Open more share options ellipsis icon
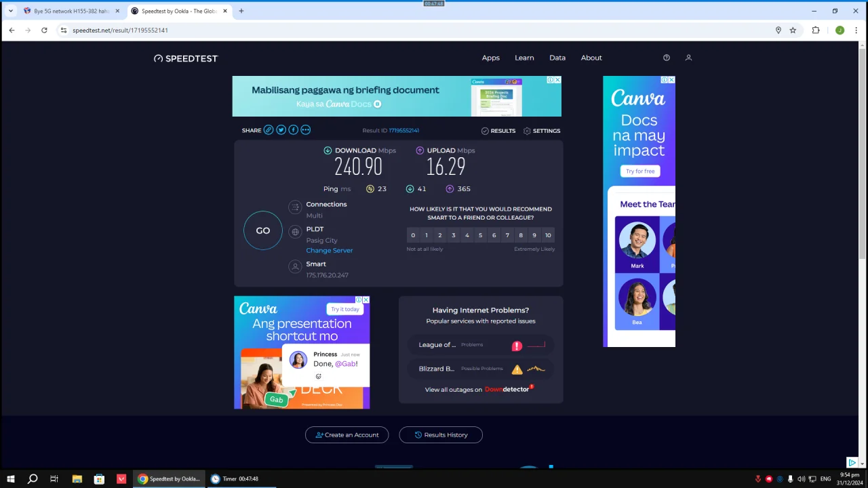 pyautogui.click(x=305, y=130)
